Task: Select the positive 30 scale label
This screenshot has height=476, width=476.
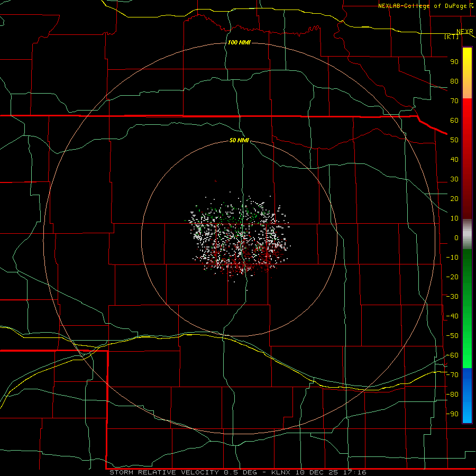Action: (x=454, y=179)
